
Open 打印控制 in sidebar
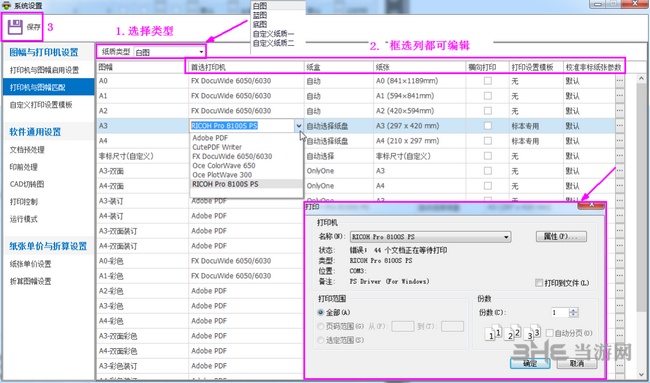[x=24, y=202]
